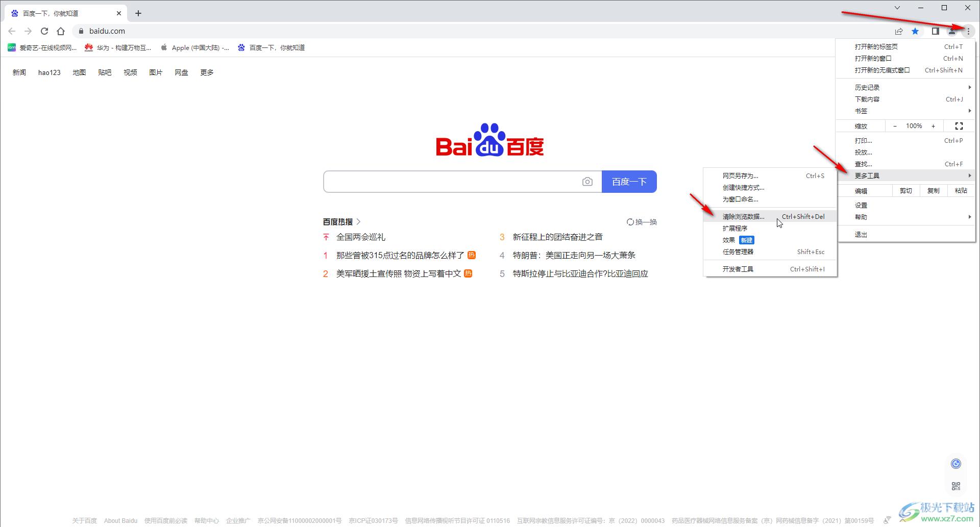The height and width of the screenshot is (527, 980).
Task: Choose 投放... from menu
Action: [906, 152]
